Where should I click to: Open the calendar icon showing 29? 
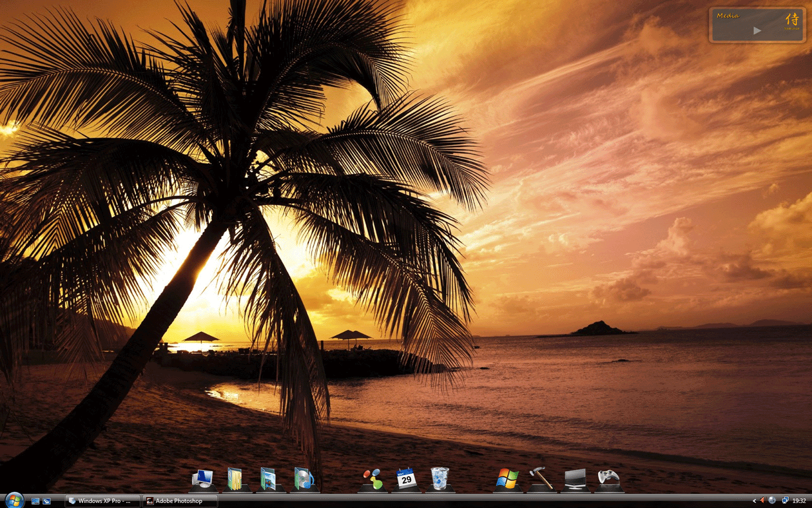click(x=407, y=479)
